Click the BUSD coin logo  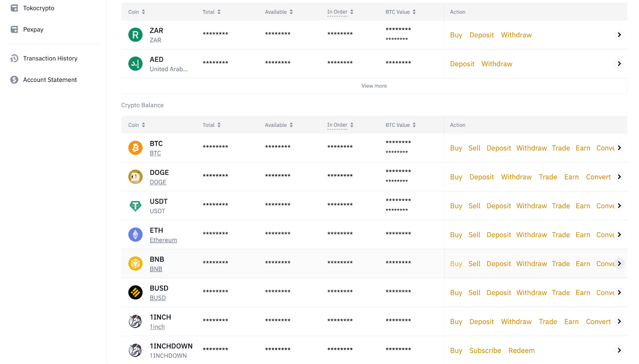point(135,293)
